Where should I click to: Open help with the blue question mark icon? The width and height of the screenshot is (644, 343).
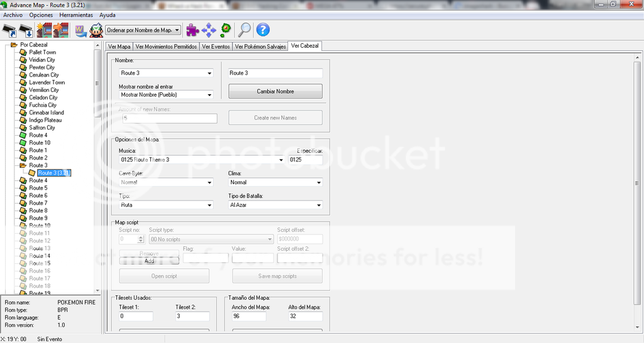click(263, 30)
